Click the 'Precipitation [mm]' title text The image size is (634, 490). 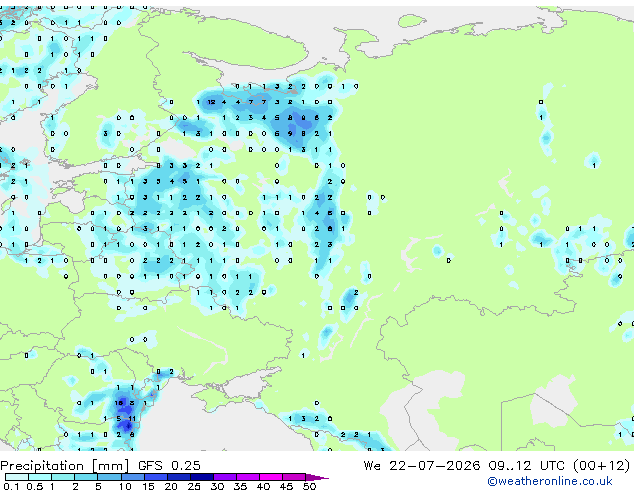click(64, 466)
